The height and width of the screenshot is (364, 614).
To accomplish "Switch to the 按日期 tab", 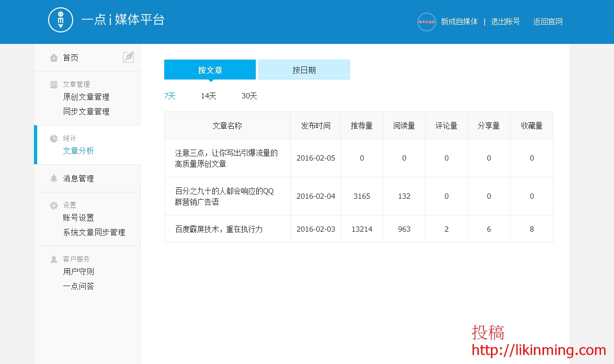I will click(304, 69).
